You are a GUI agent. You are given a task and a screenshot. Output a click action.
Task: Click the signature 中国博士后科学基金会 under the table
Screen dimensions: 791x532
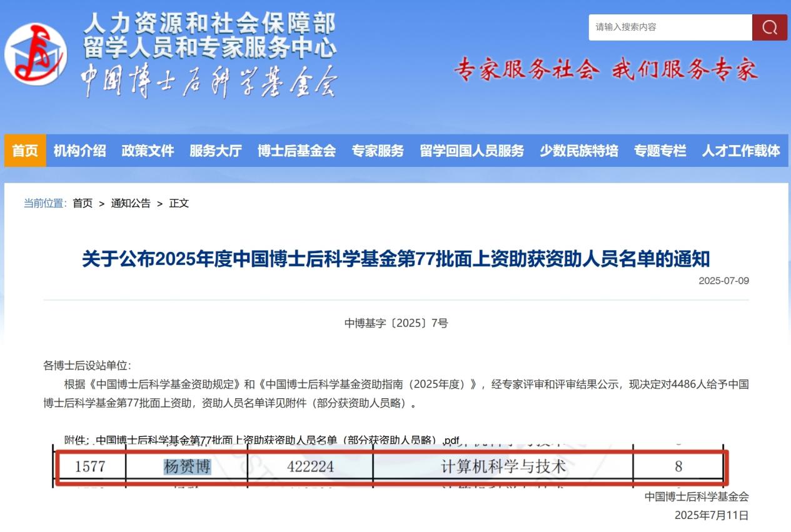[x=697, y=497]
